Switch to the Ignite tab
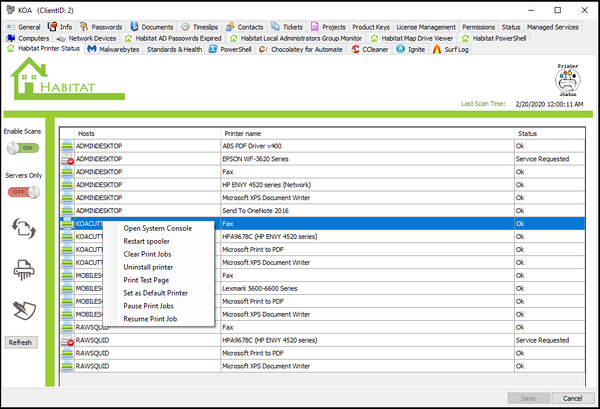 [411, 49]
